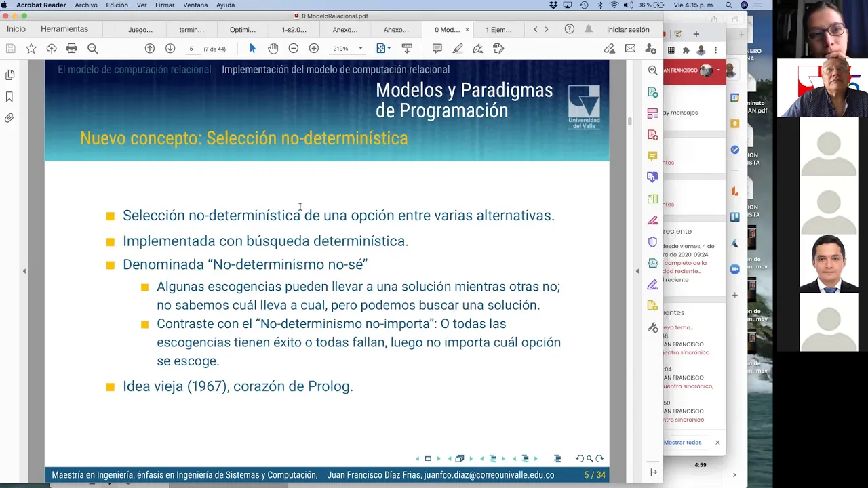Screen dimensions: 868x488
Task: Add a comment note
Action: point(437,48)
